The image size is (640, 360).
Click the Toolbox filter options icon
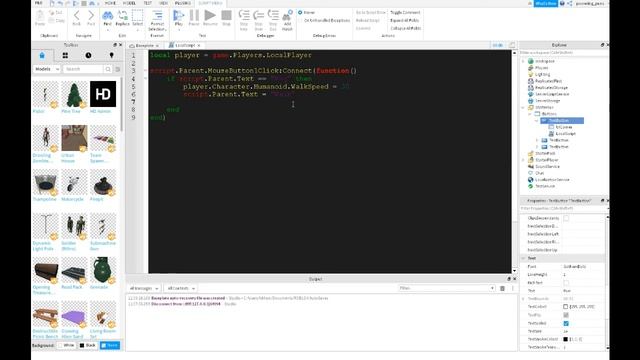[x=118, y=69]
